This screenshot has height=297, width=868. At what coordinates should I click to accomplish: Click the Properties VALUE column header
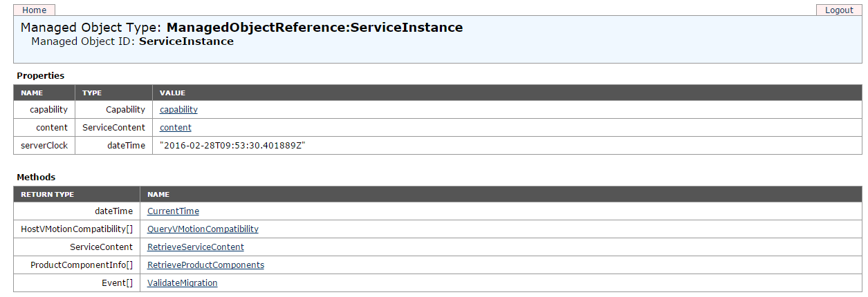pos(172,93)
